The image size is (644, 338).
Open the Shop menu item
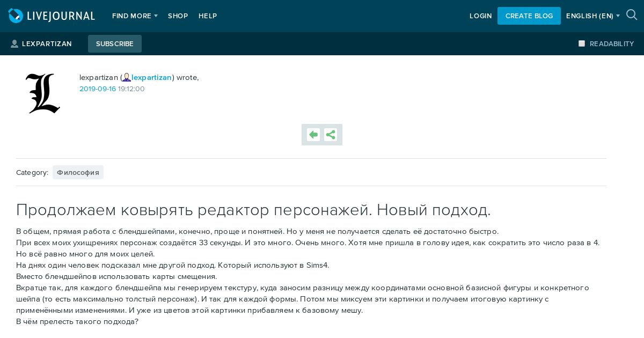pyautogui.click(x=178, y=16)
